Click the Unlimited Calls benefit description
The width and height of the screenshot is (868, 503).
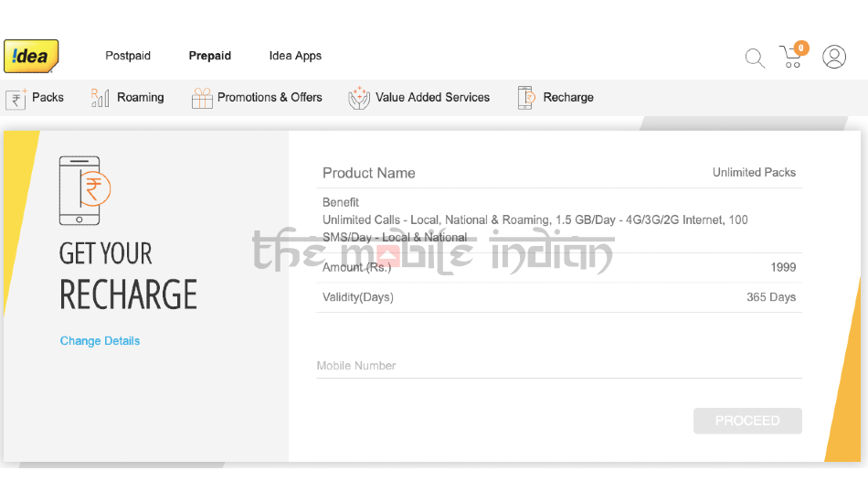coord(535,229)
